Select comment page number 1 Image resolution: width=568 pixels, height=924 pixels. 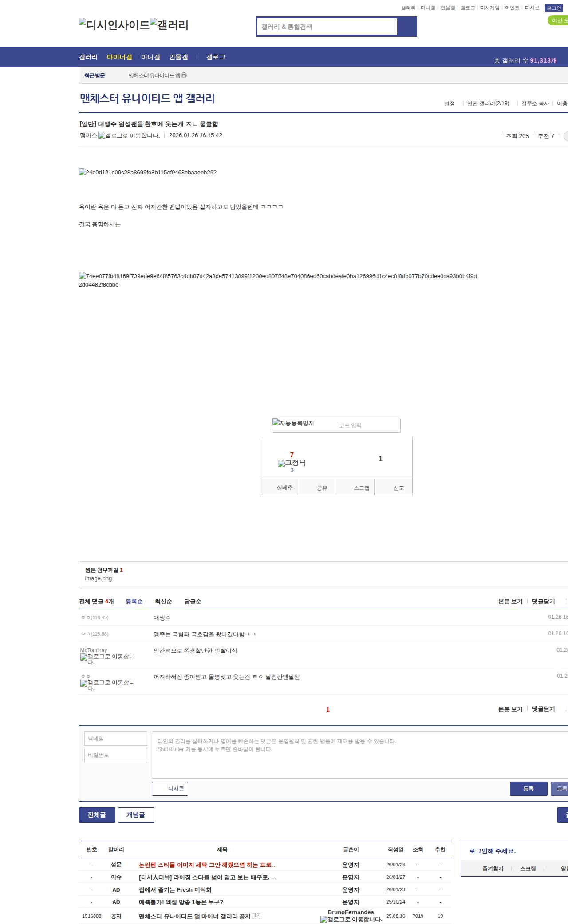coord(328,709)
